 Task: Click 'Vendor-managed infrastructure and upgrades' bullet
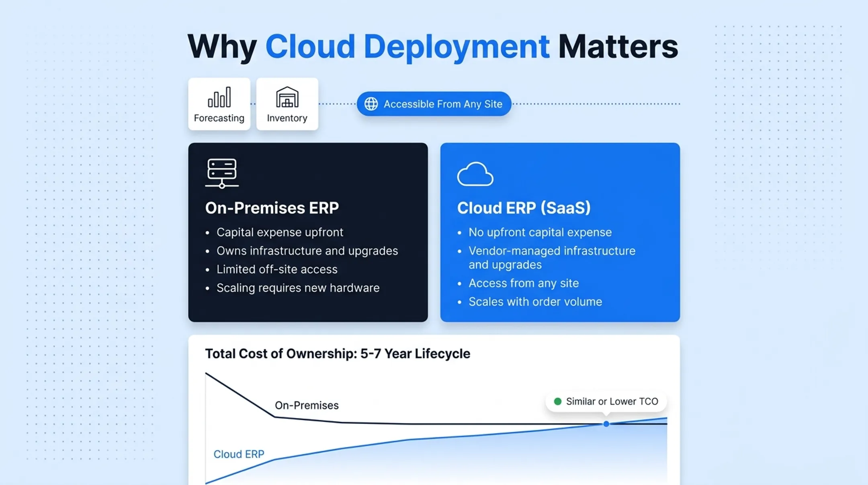coord(552,258)
